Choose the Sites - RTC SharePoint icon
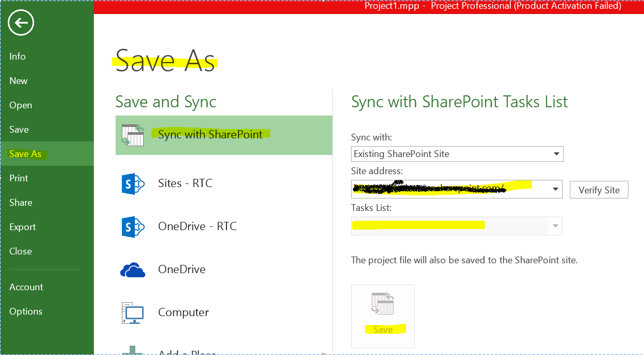The image size is (644, 355). pos(133,183)
